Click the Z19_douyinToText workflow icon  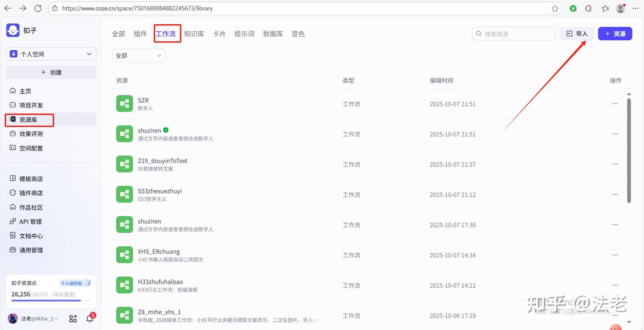[x=124, y=164]
